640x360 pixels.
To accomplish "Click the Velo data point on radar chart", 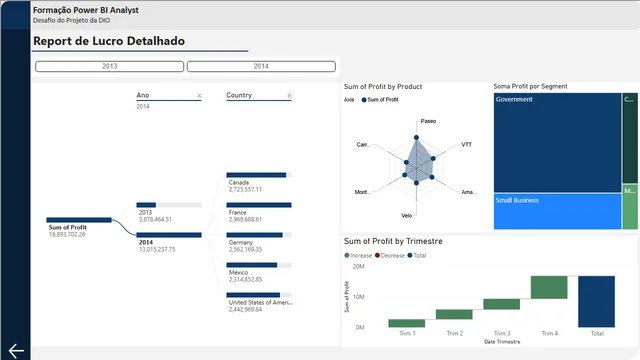I will [x=416, y=183].
